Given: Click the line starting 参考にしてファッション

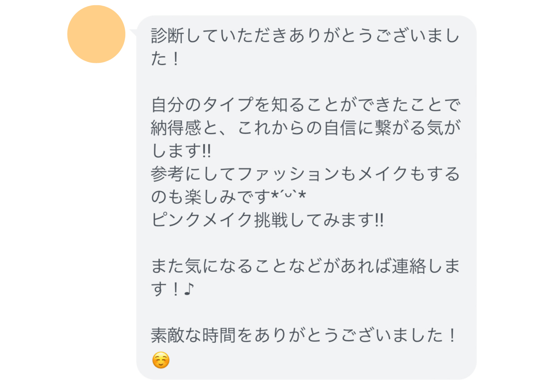Looking at the screenshot, I should click(x=305, y=174).
